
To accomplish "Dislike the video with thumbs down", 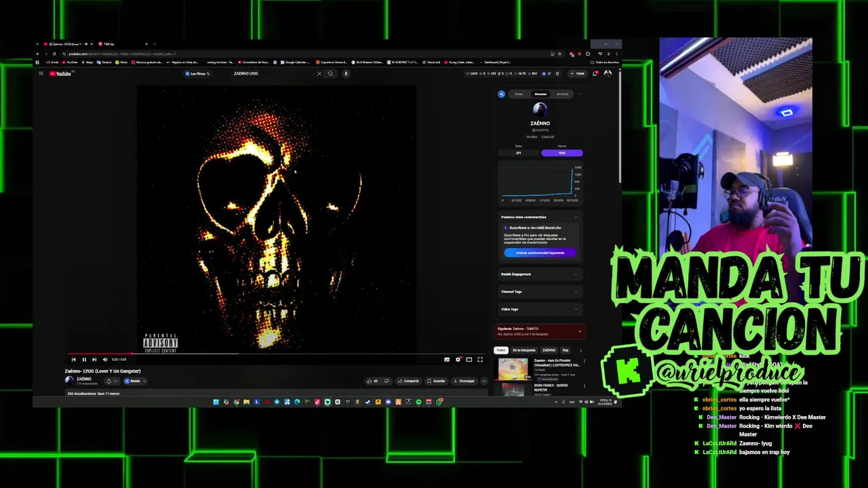I will click(x=387, y=381).
